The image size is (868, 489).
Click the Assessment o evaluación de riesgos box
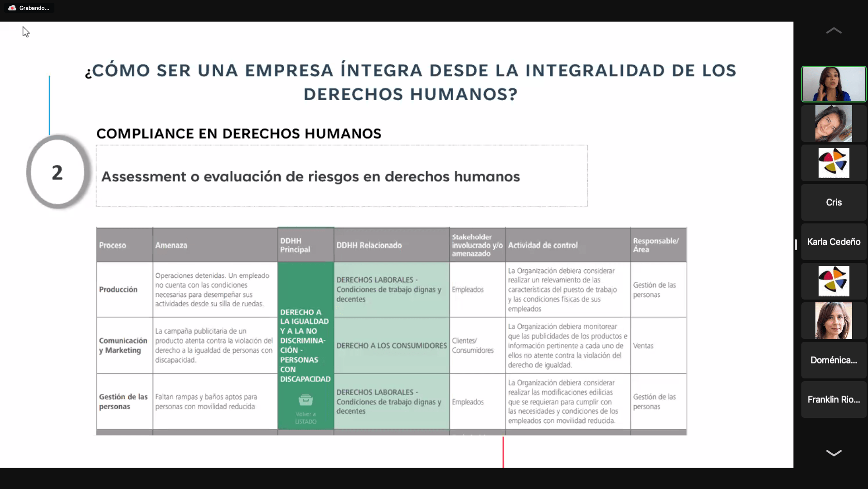(341, 176)
